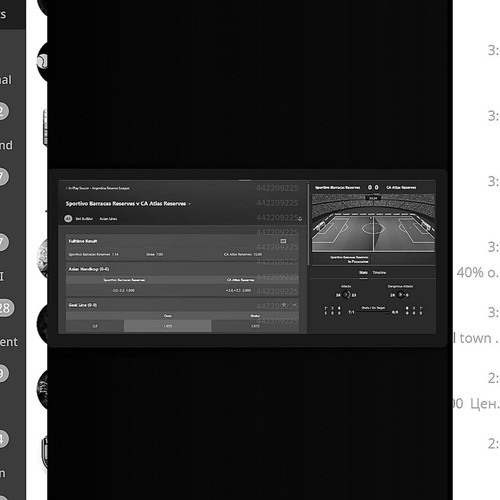Select Sportivo Barracas handicap -2.0,-2.5 at 1.800
The width and height of the screenshot is (500, 500).
[123, 290]
